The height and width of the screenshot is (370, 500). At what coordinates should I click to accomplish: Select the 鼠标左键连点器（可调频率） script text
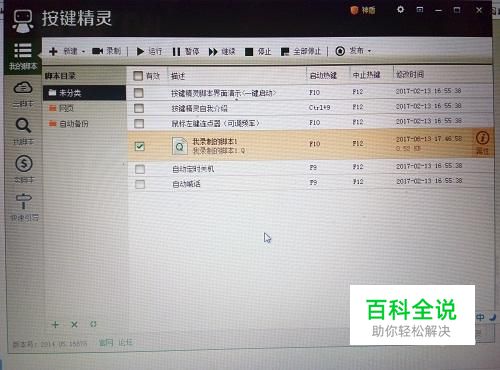215,124
